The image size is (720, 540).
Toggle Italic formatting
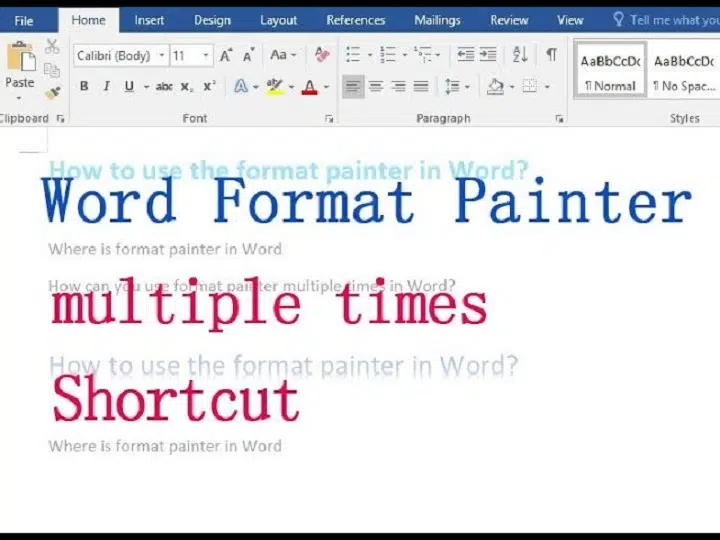click(x=107, y=86)
